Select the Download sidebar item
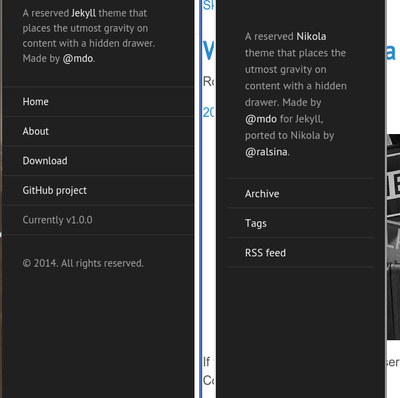This screenshot has height=398, width=400. click(x=98, y=161)
